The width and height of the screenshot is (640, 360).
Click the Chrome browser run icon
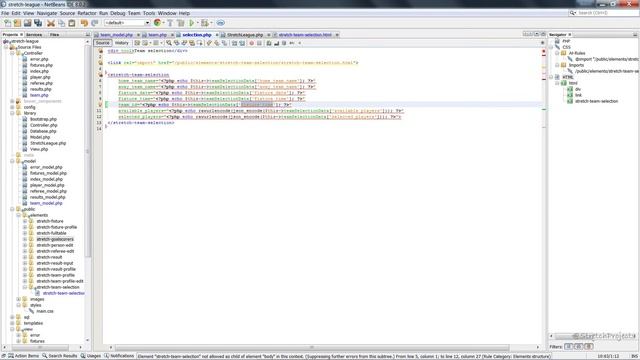point(157,23)
